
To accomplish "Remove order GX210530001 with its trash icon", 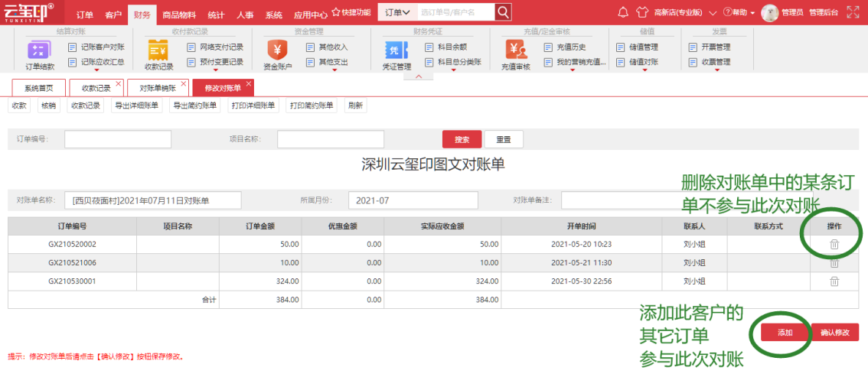I will [834, 281].
